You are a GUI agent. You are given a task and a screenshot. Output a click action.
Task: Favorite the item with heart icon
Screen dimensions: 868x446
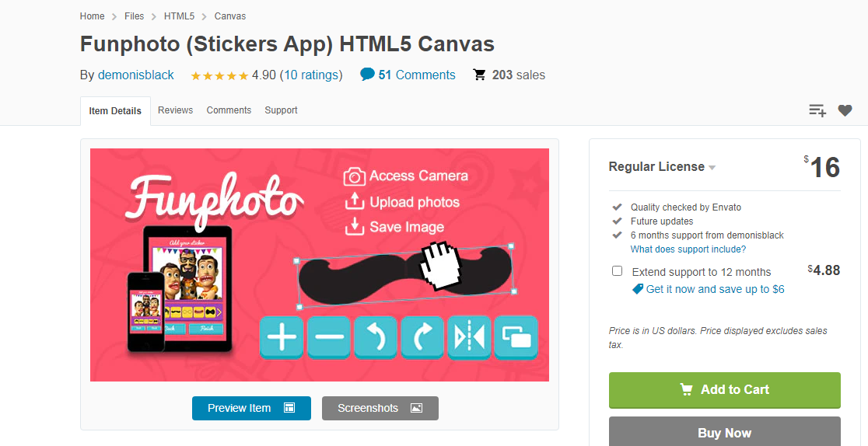pos(845,110)
